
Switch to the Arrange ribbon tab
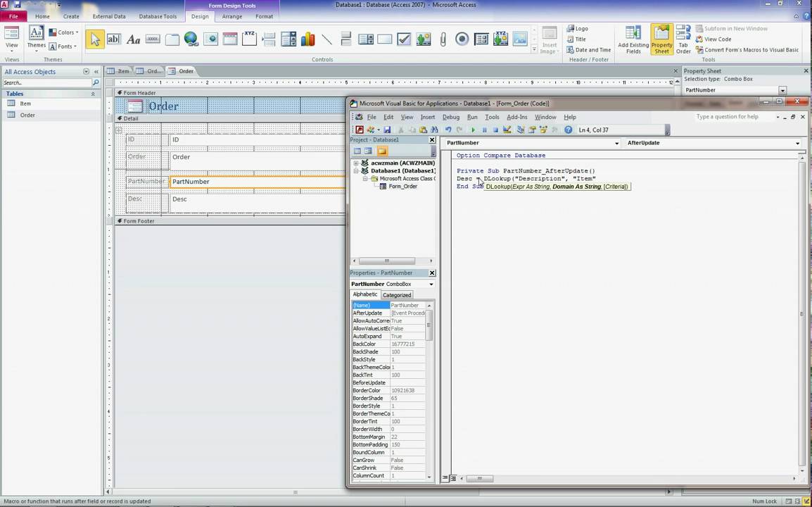point(231,17)
